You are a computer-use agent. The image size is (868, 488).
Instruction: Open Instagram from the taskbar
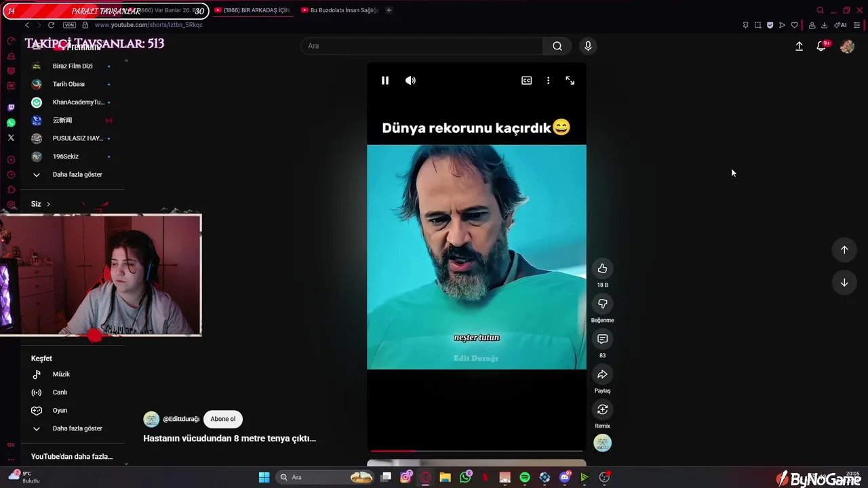coord(406,477)
